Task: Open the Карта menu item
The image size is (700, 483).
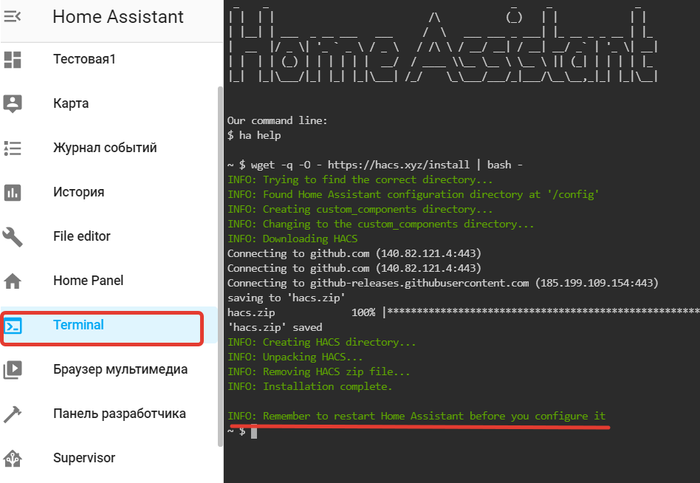Action: coord(71,103)
